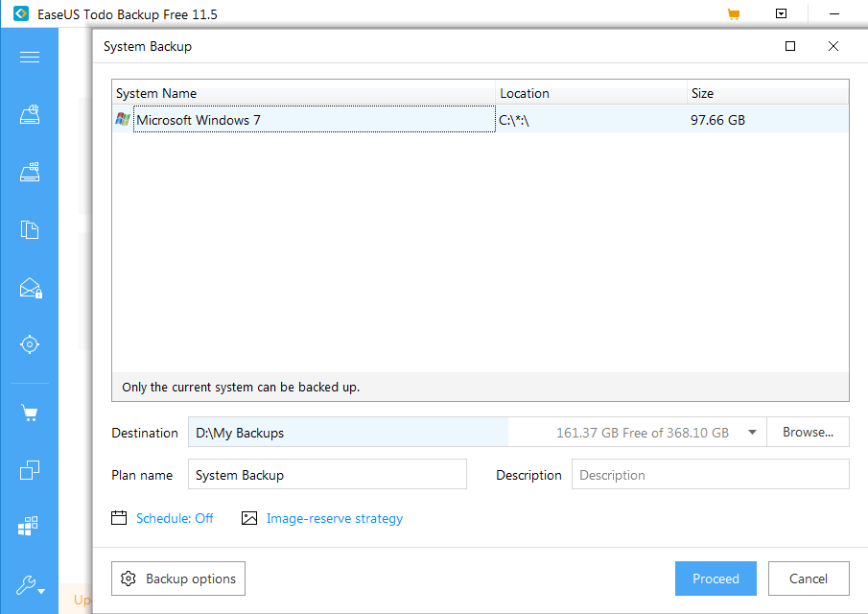Expand the Tools wrench menu
868x614 pixels.
pos(30,585)
